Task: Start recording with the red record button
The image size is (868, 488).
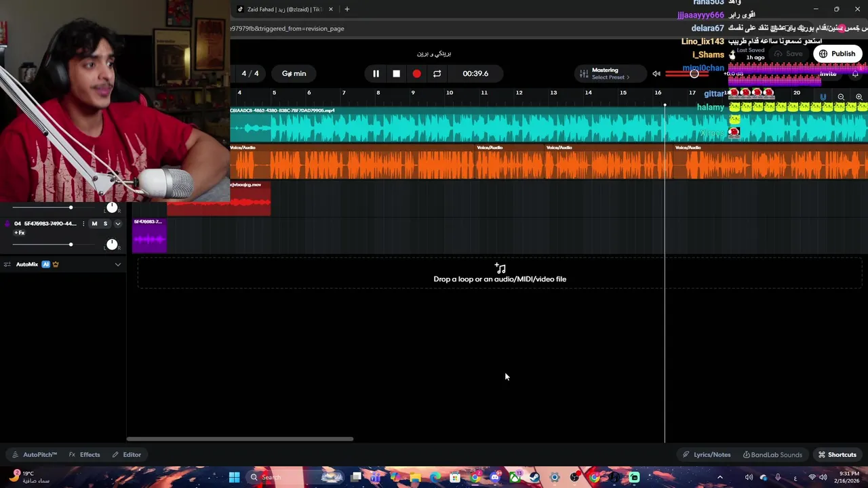Action: coord(416,73)
